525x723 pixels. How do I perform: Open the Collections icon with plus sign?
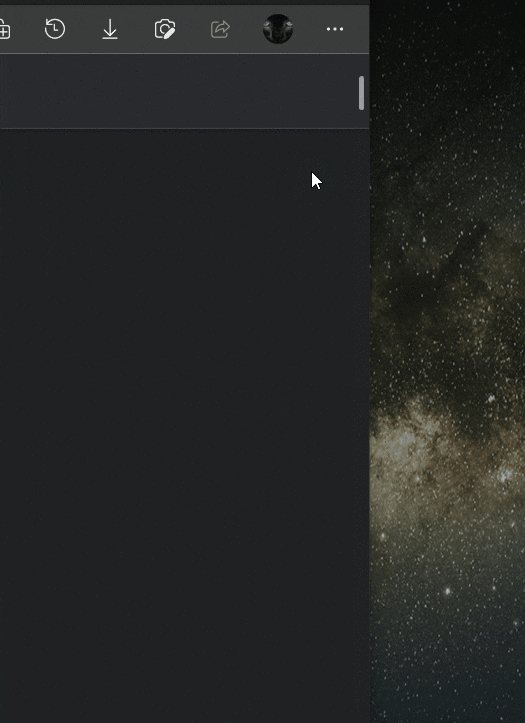[x=4, y=29]
